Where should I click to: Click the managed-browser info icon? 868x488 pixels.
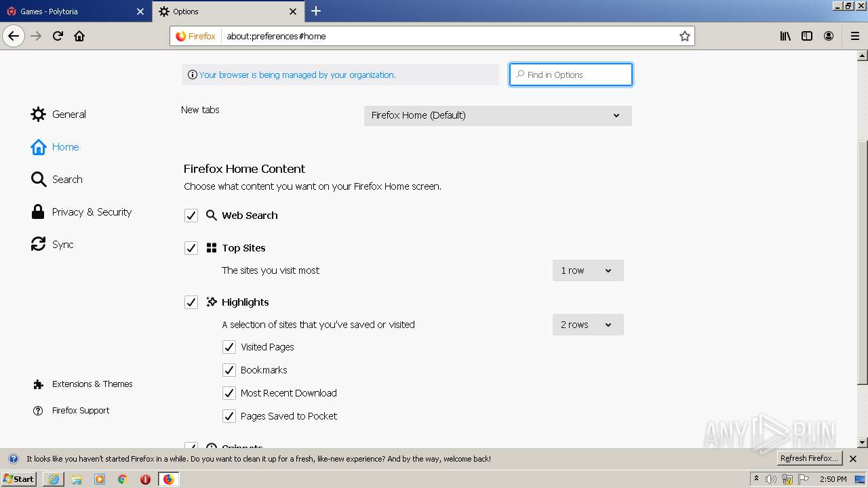(193, 75)
